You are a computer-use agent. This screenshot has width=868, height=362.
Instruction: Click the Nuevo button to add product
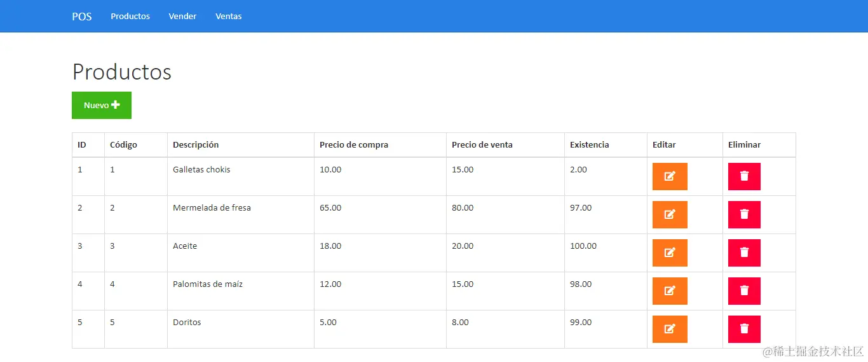coord(102,105)
